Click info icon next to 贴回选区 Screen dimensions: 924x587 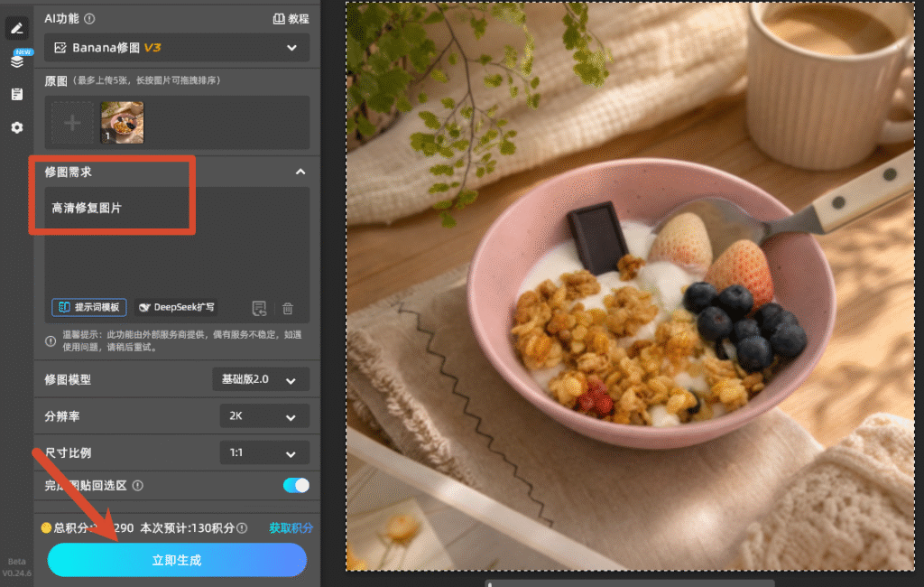pyautogui.click(x=138, y=486)
